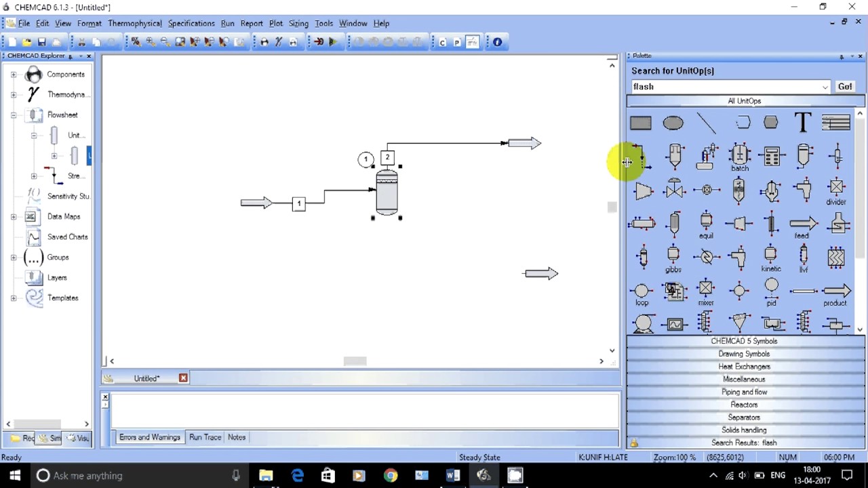Open the Specifications menu
Image resolution: width=868 pixels, height=488 pixels.
(191, 23)
